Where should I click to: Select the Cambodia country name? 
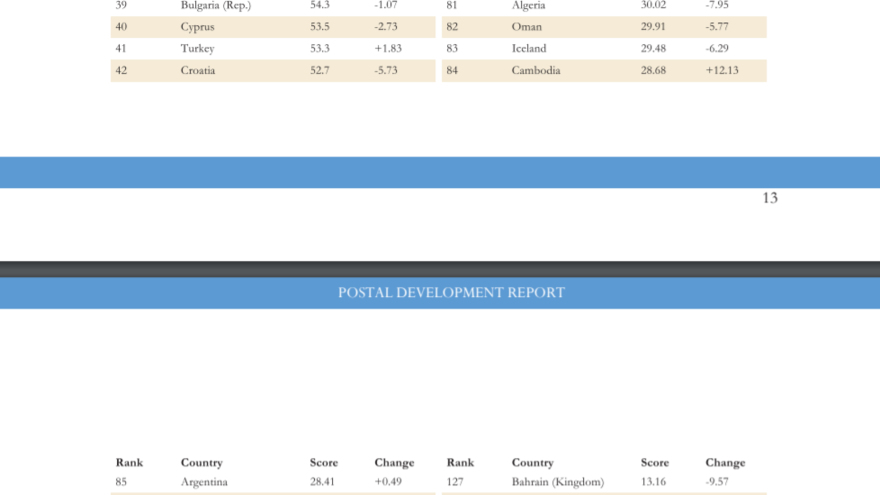pos(536,71)
